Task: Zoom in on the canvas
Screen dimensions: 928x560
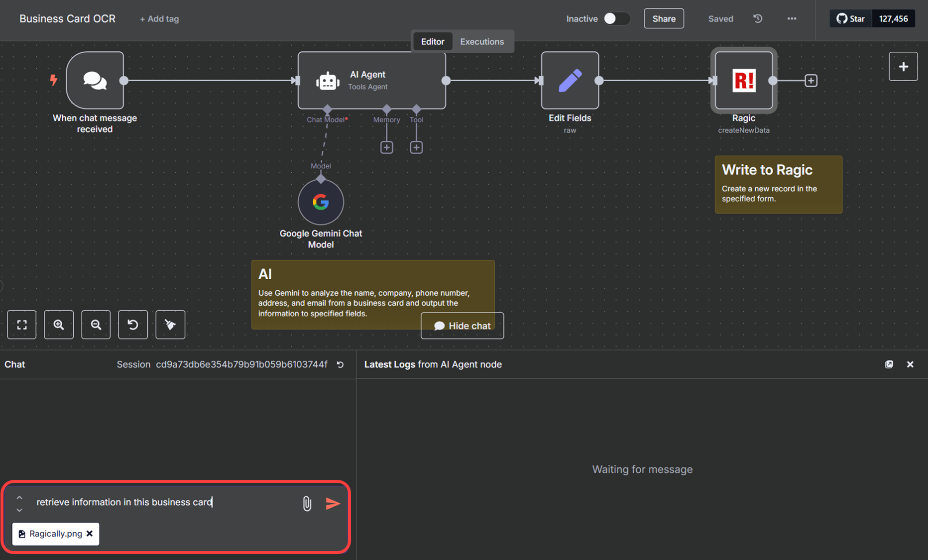Action: (59, 325)
